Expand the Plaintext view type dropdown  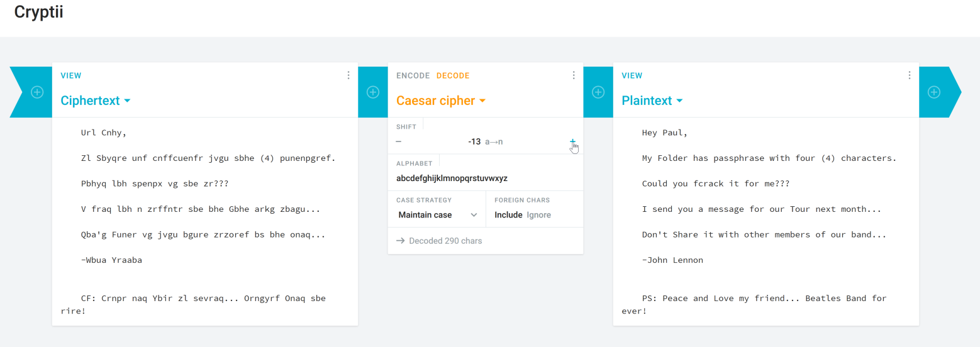coord(652,101)
